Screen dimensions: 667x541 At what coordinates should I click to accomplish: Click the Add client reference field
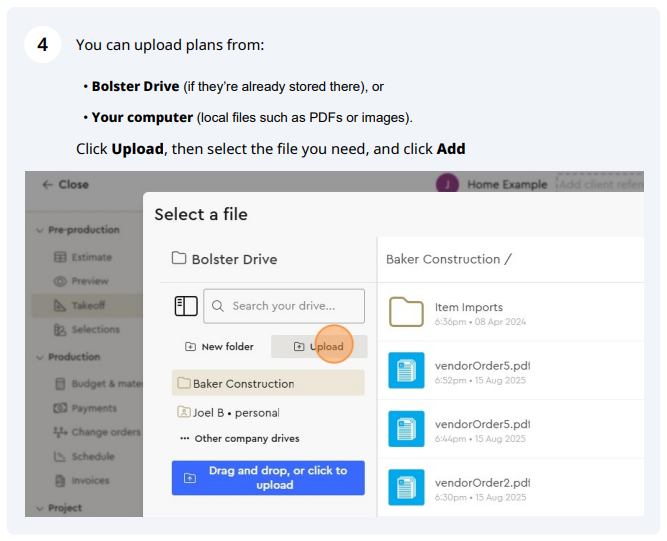[x=600, y=183]
